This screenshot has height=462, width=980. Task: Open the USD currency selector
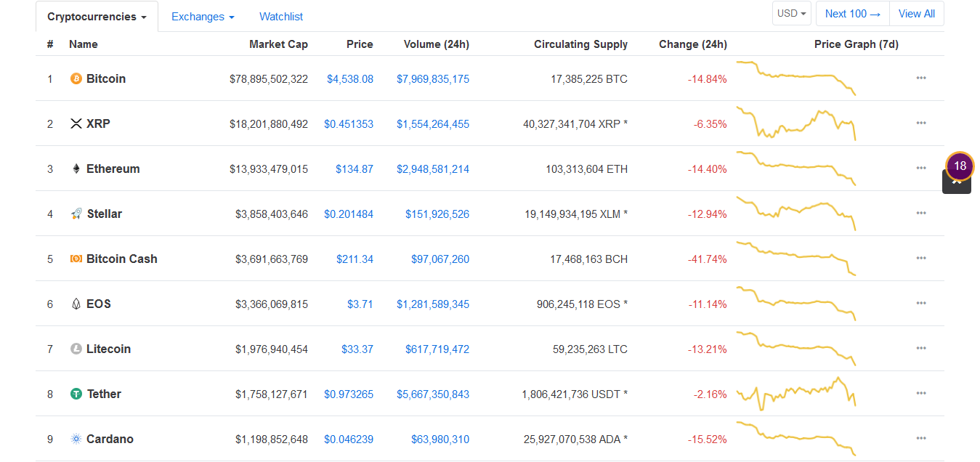tap(792, 13)
